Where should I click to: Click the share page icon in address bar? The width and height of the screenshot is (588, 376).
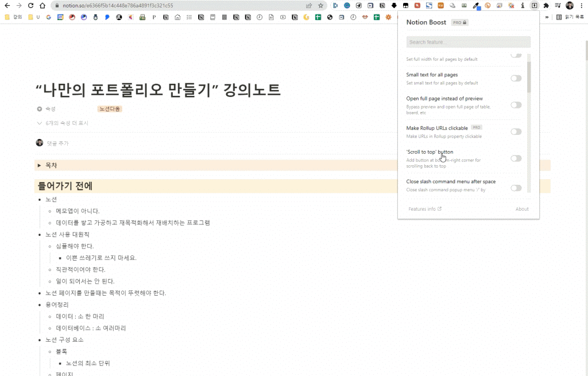click(x=309, y=6)
